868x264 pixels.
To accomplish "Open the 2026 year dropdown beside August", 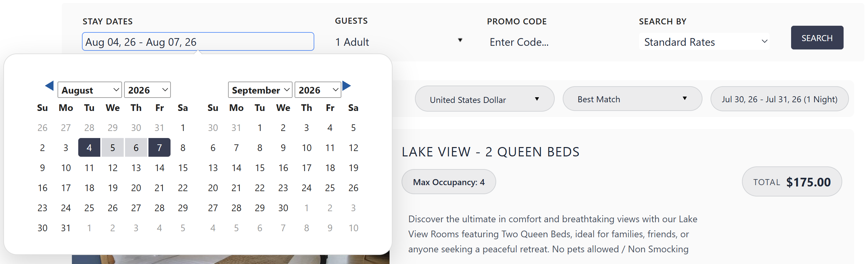I will [147, 90].
